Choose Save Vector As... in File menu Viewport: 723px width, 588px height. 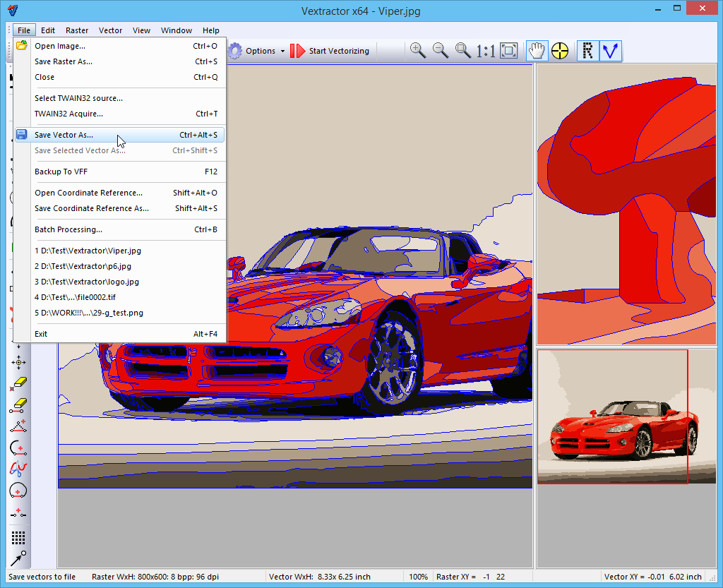coord(64,135)
